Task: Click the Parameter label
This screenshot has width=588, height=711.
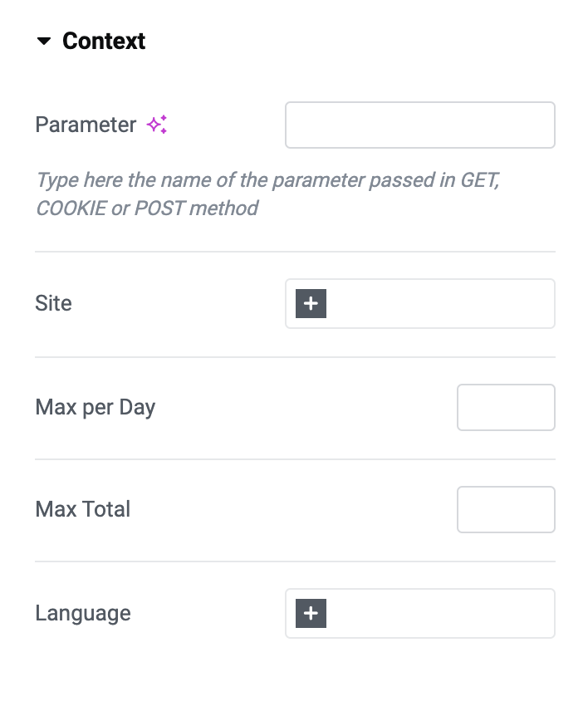Action: tap(86, 125)
